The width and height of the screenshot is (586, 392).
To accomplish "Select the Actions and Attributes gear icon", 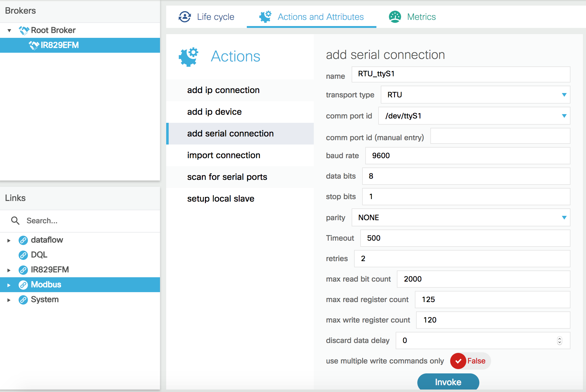I will [265, 17].
